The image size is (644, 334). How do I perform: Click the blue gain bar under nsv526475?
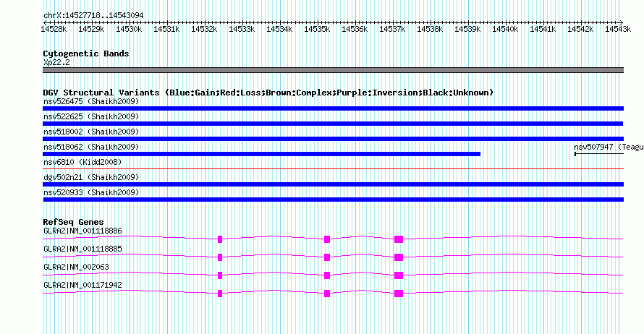pos(333,108)
